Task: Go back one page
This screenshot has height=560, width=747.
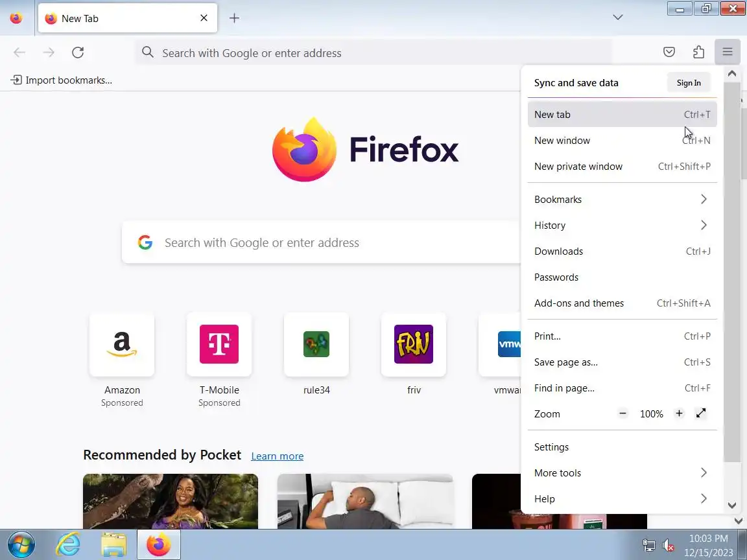Action: click(x=19, y=52)
